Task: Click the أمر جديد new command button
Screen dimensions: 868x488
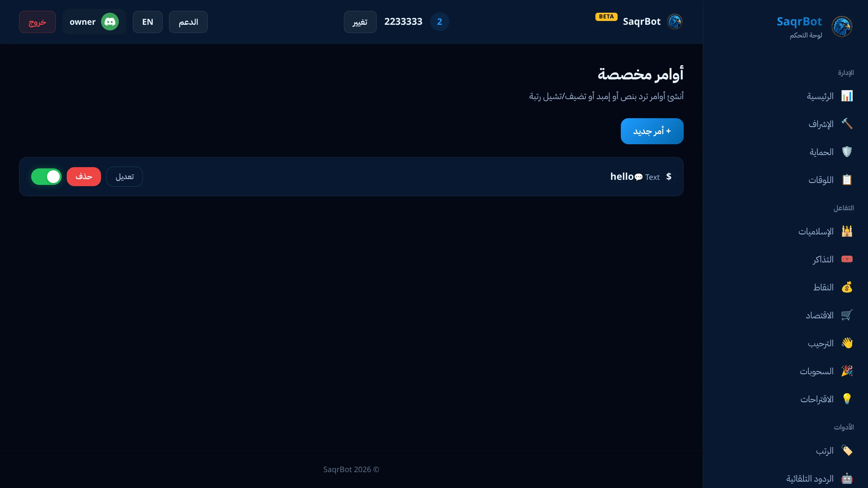Action: click(x=652, y=131)
